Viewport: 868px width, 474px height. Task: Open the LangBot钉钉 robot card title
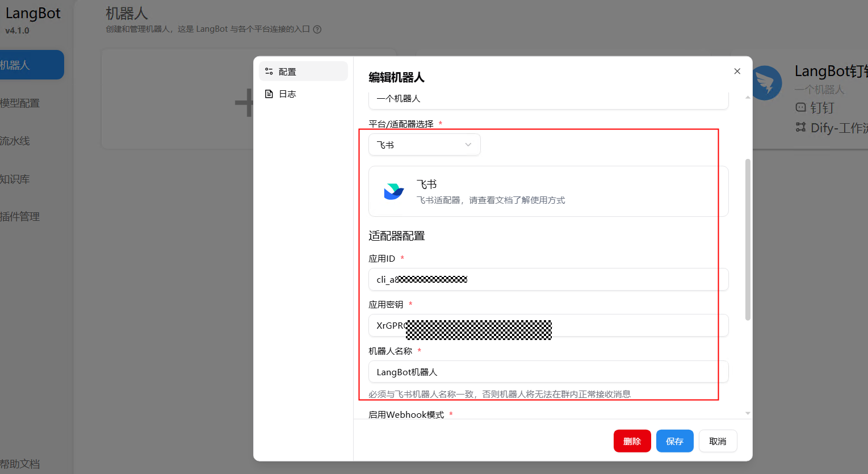point(831,71)
